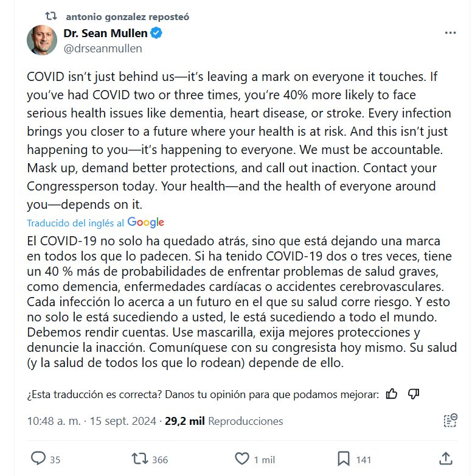Click the reader view icon beside Reproducciones
The height and width of the screenshot is (476, 472).
click(x=450, y=421)
